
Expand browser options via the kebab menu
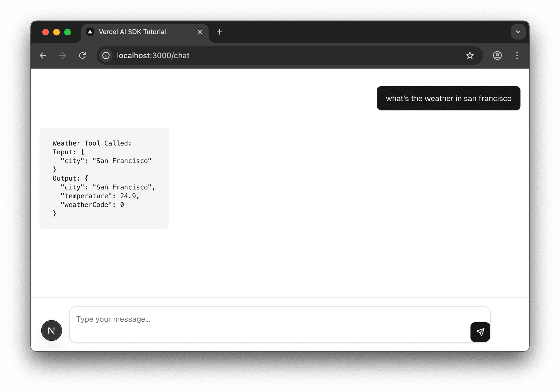[x=517, y=55]
